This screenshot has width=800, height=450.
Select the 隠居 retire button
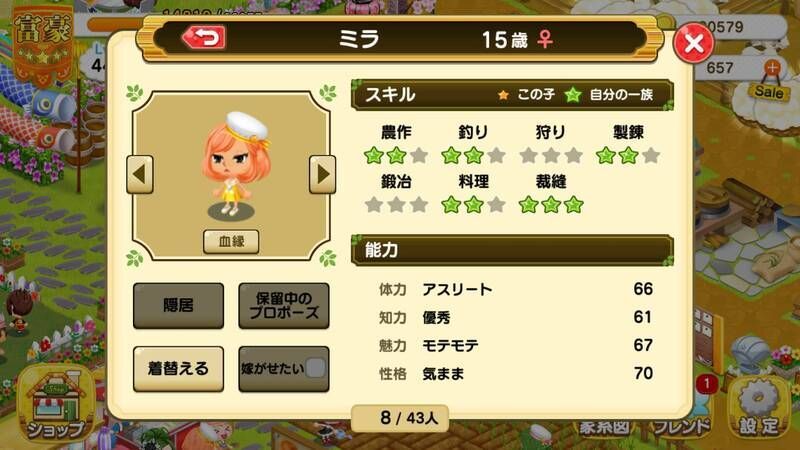click(179, 306)
